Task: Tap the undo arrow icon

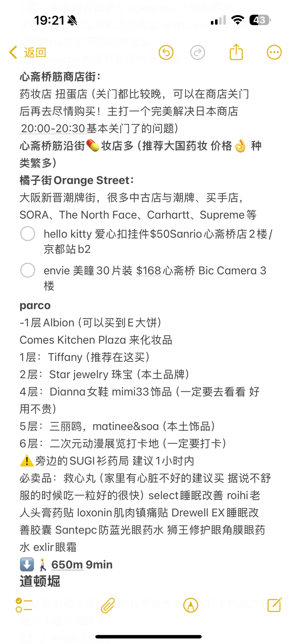Action: point(166,52)
